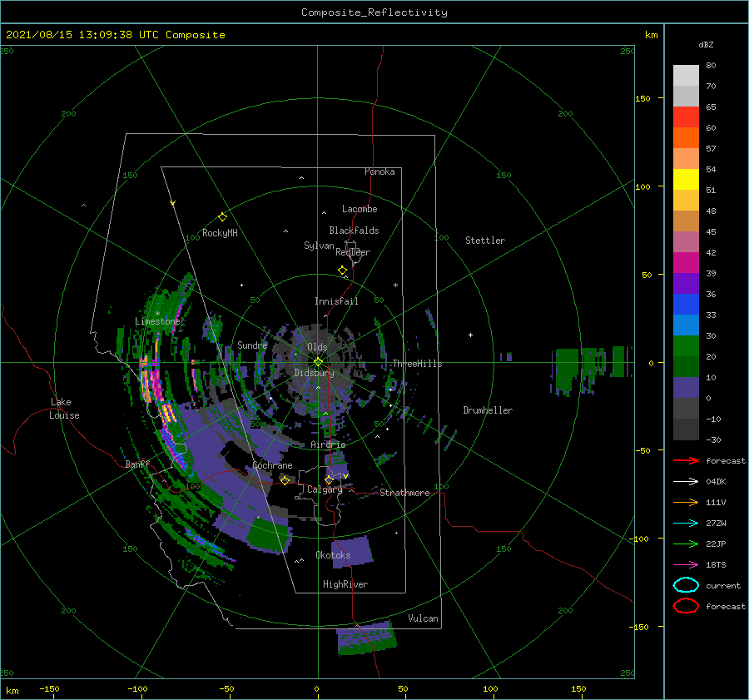Screen dimensions: 749x700
Task: Click the 57 dBZ orange swatch
Action: (x=686, y=138)
